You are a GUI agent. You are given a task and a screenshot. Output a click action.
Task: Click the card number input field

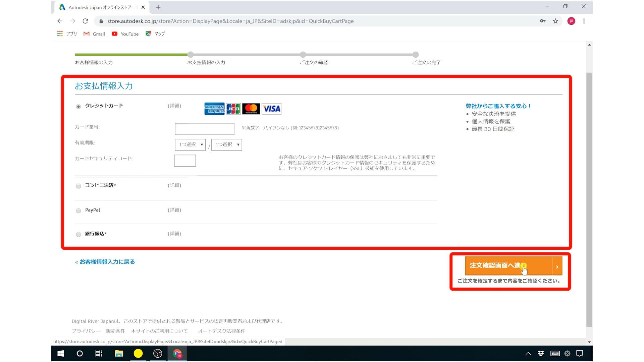204,129
